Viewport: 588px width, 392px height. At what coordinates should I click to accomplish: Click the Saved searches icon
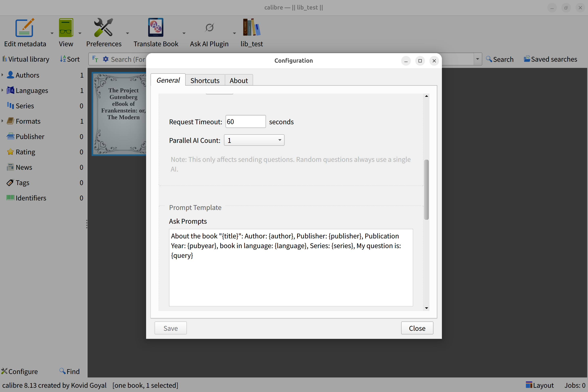pyautogui.click(x=527, y=59)
